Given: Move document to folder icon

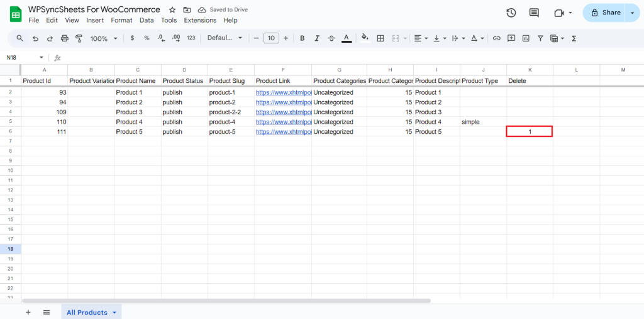Looking at the screenshot, I should (x=187, y=10).
